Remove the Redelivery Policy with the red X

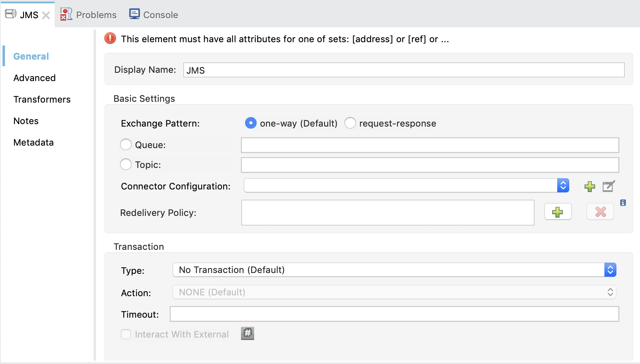[600, 211]
